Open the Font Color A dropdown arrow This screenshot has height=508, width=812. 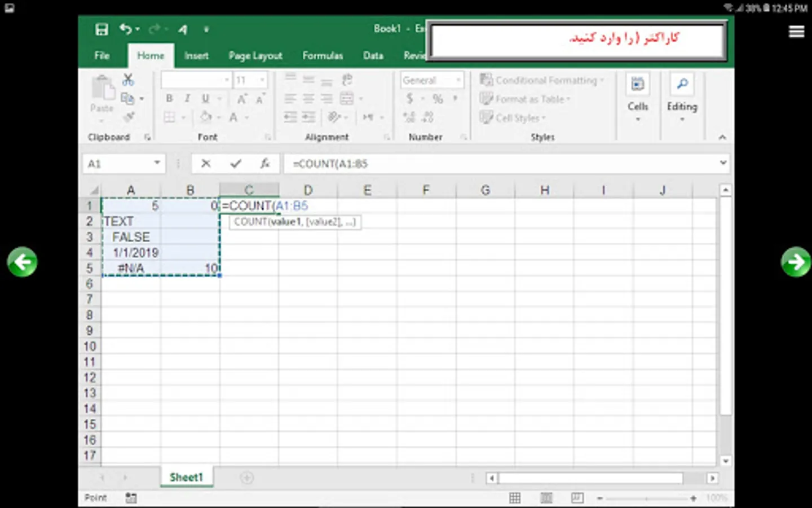[x=247, y=117]
